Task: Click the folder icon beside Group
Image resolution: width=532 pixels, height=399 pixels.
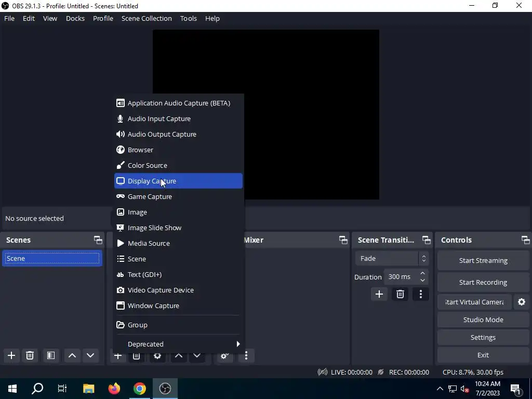Action: [x=121, y=325]
